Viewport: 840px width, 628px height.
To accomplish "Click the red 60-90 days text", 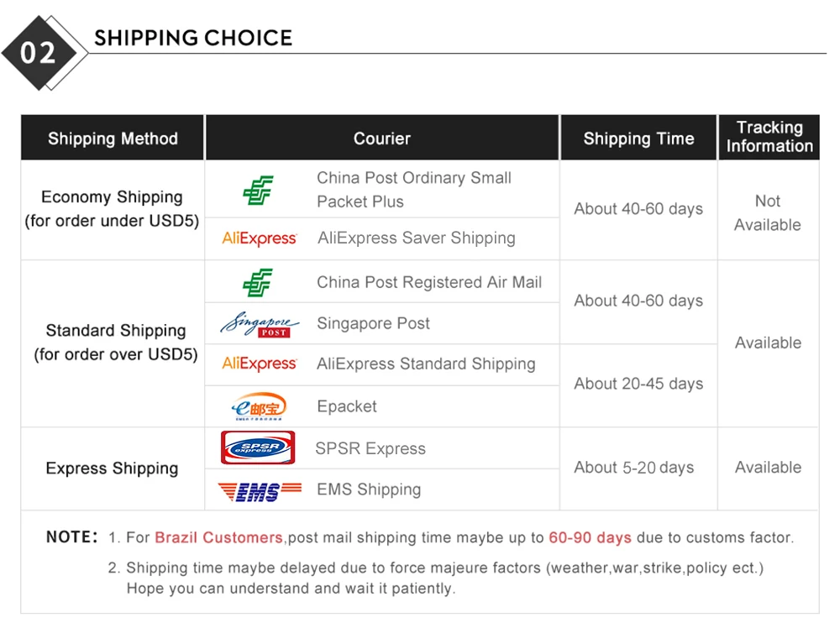I will click(591, 537).
